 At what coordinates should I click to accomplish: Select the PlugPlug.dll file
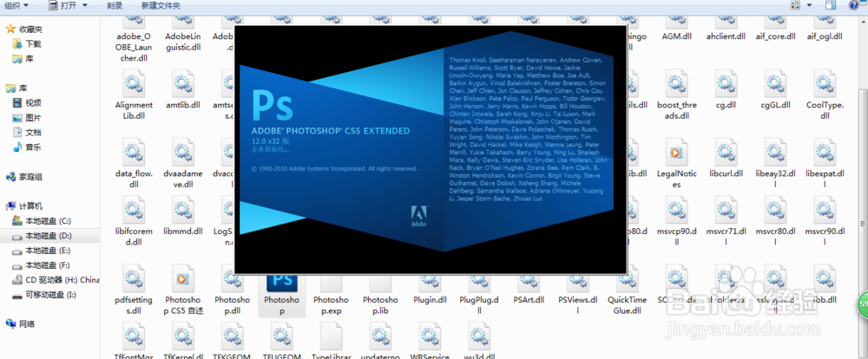(479, 294)
